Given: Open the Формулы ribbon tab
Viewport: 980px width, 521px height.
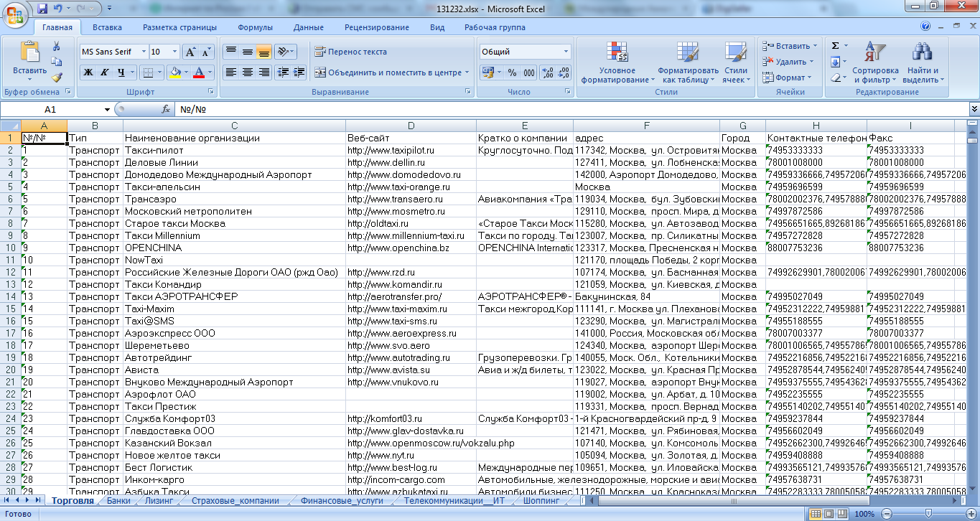Looking at the screenshot, I should 255,27.
